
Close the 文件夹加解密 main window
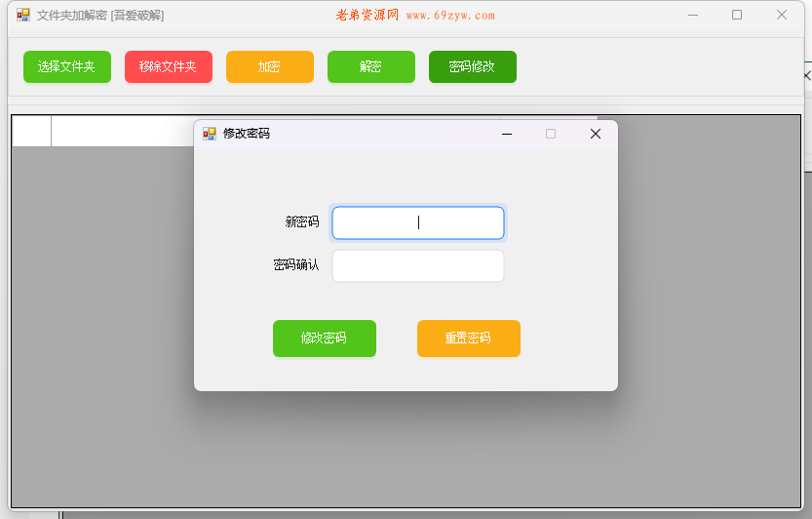781,15
